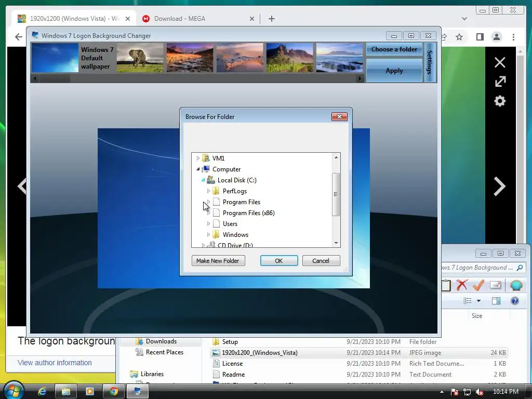Open the vertical Settings tab
The image size is (532, 399).
pos(430,62)
